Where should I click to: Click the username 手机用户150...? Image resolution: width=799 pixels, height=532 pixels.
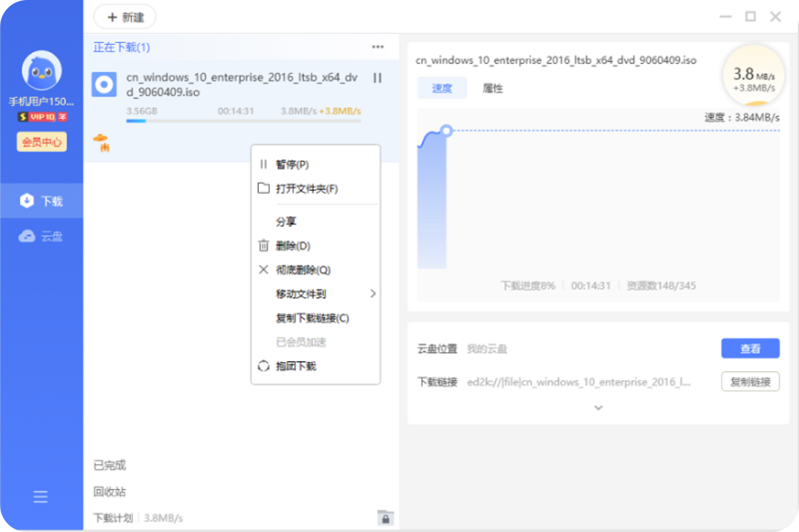tap(41, 101)
